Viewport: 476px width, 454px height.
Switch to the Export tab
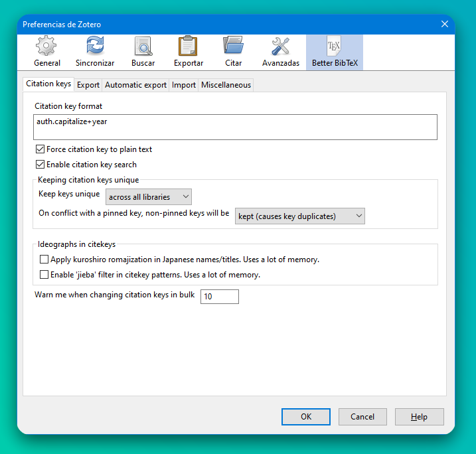(x=88, y=85)
